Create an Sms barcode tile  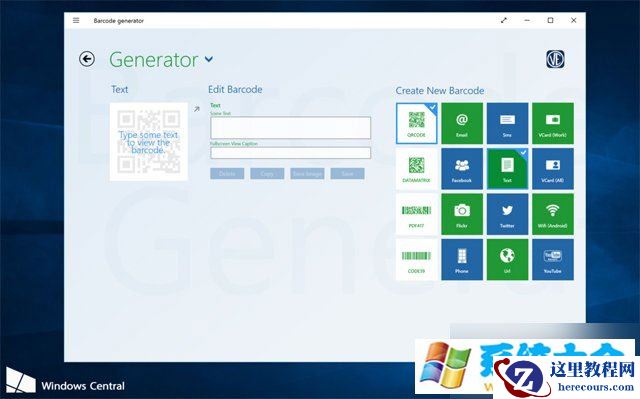507,123
